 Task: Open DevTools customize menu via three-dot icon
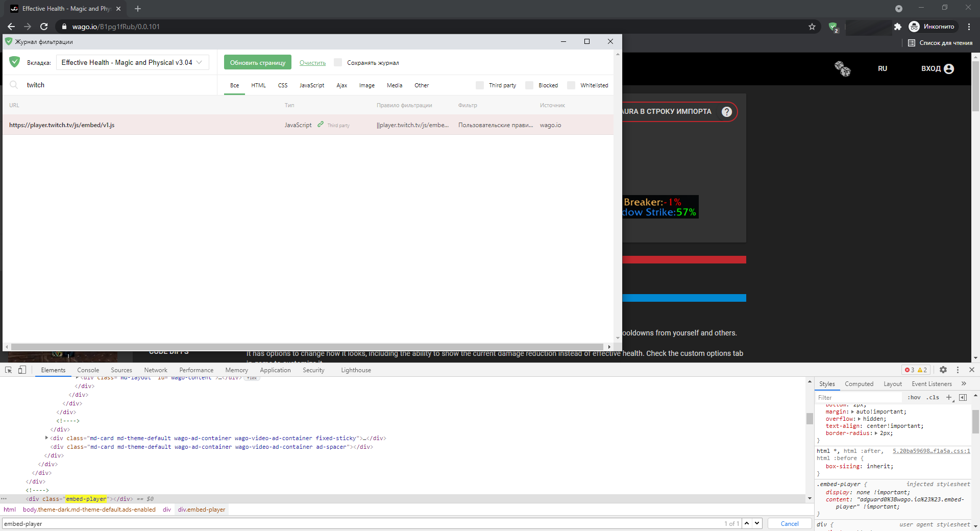(x=958, y=370)
